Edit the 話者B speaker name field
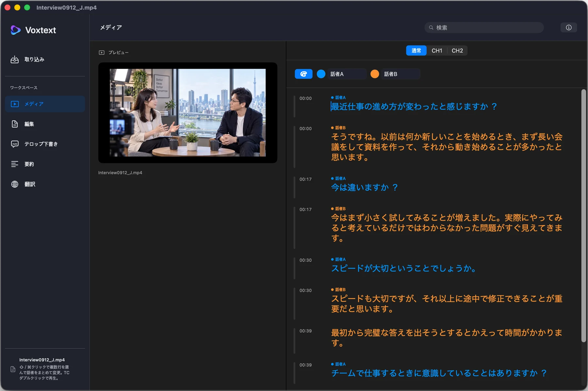Viewport: 588px width, 391px height. pos(400,74)
